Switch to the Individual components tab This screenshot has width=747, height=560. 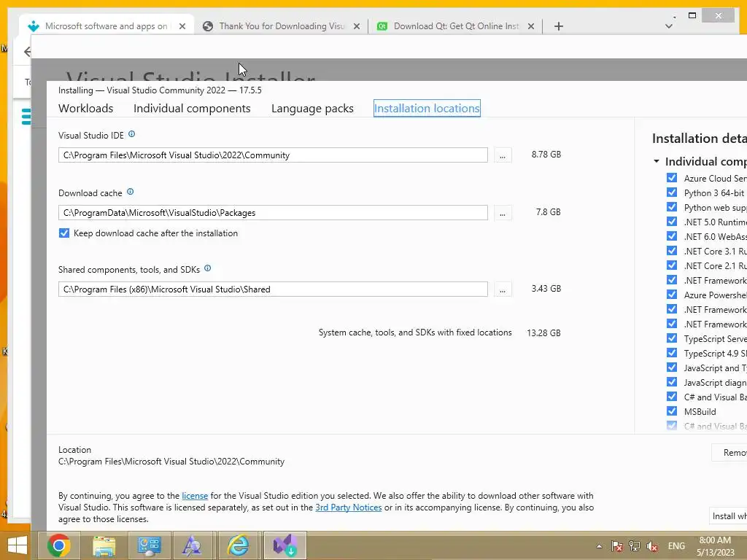coord(192,108)
